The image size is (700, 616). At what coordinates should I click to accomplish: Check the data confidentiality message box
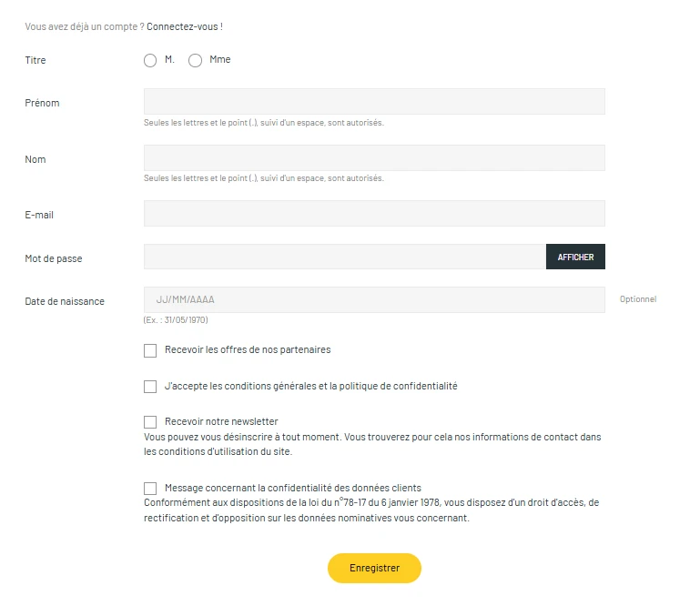tap(150, 489)
